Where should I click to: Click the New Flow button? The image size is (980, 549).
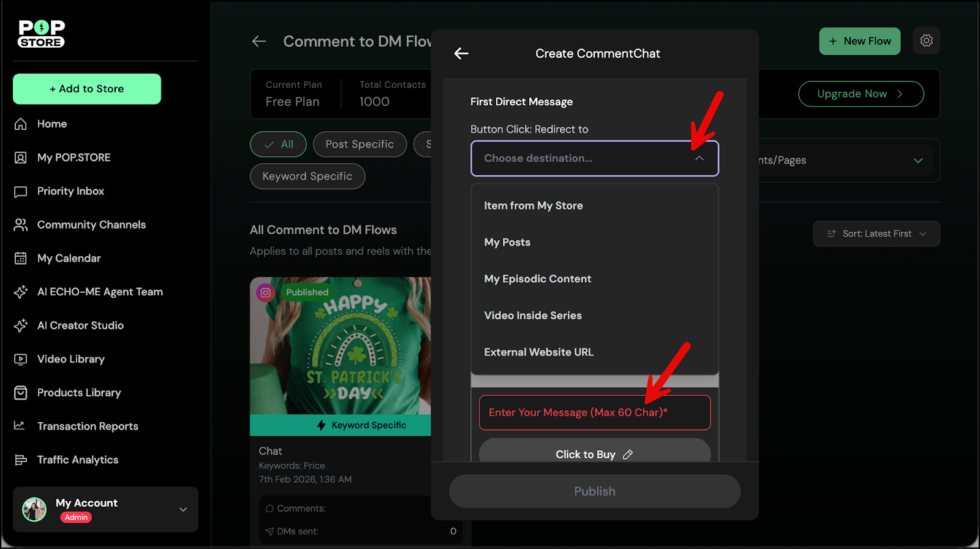859,41
